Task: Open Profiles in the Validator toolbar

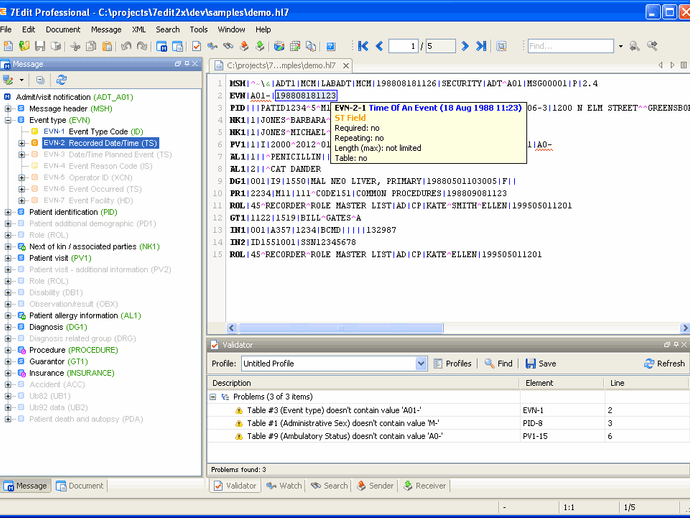Action: coord(452,364)
